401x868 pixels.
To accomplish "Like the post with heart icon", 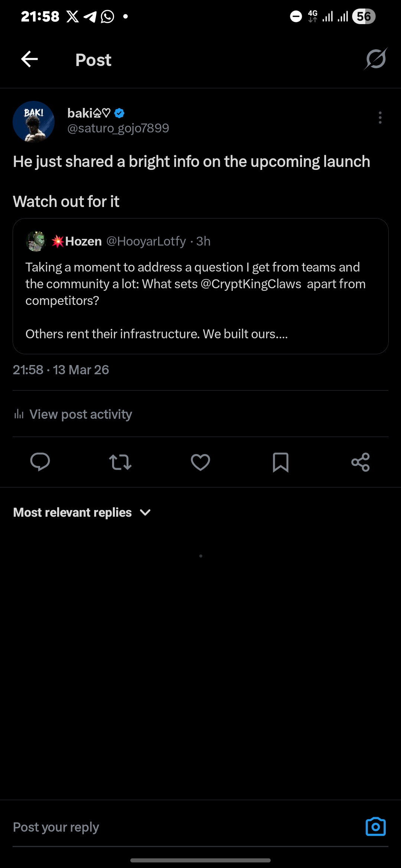I will [x=200, y=462].
